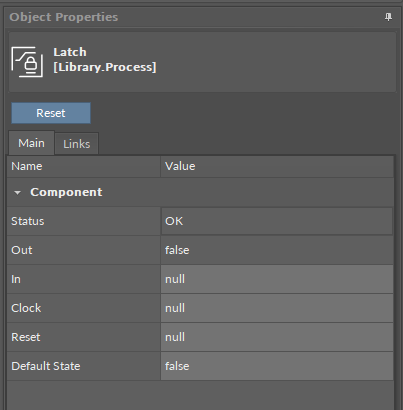Edit the In slot null value
The image size is (403, 410).
point(277,279)
